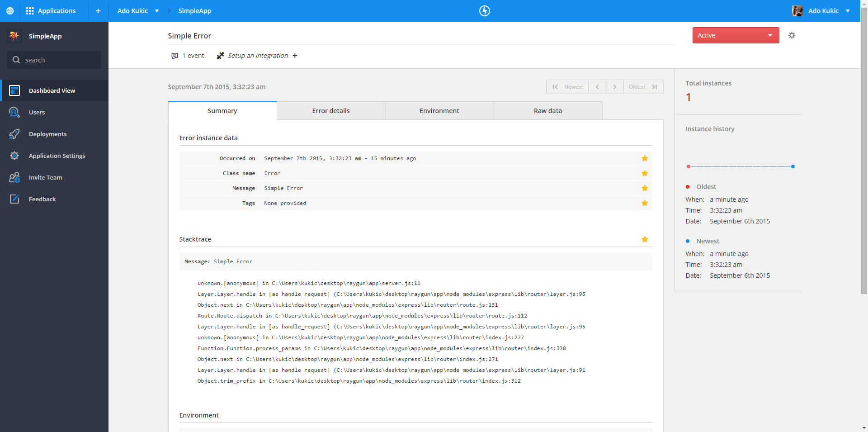Click the Invite Team sidebar icon
Image resolution: width=868 pixels, height=432 pixels.
[14, 177]
